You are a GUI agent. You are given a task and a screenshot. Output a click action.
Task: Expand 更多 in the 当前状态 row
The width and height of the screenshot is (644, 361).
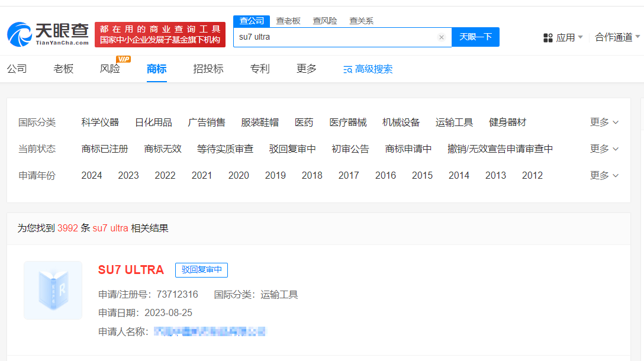click(x=604, y=149)
